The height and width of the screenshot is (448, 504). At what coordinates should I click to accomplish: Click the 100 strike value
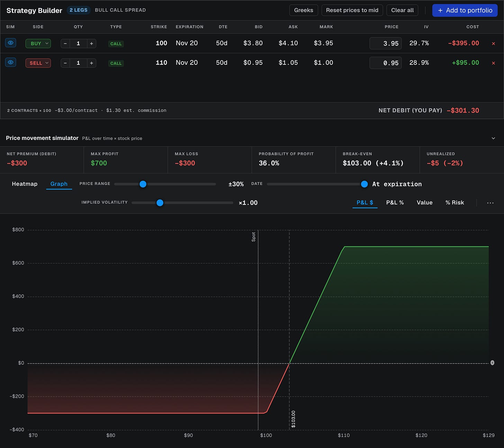161,43
